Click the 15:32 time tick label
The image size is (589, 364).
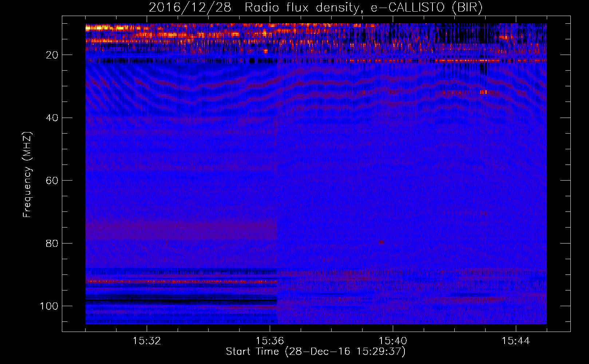(147, 341)
